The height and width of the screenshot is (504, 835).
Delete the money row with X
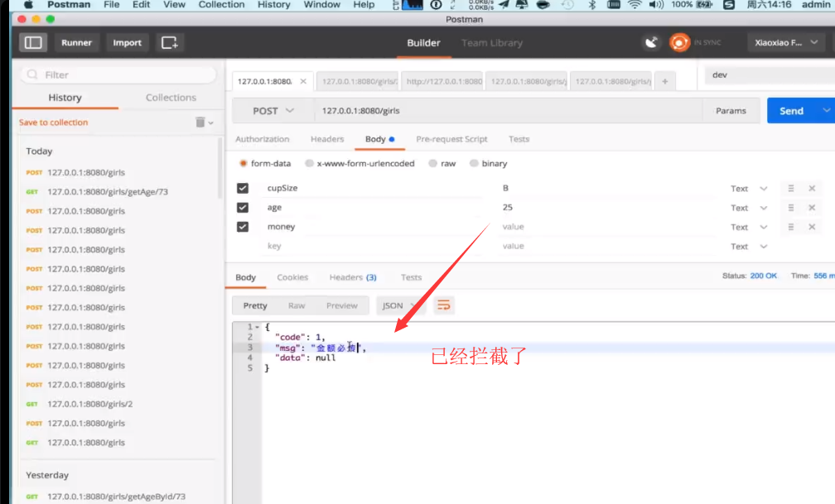click(812, 227)
